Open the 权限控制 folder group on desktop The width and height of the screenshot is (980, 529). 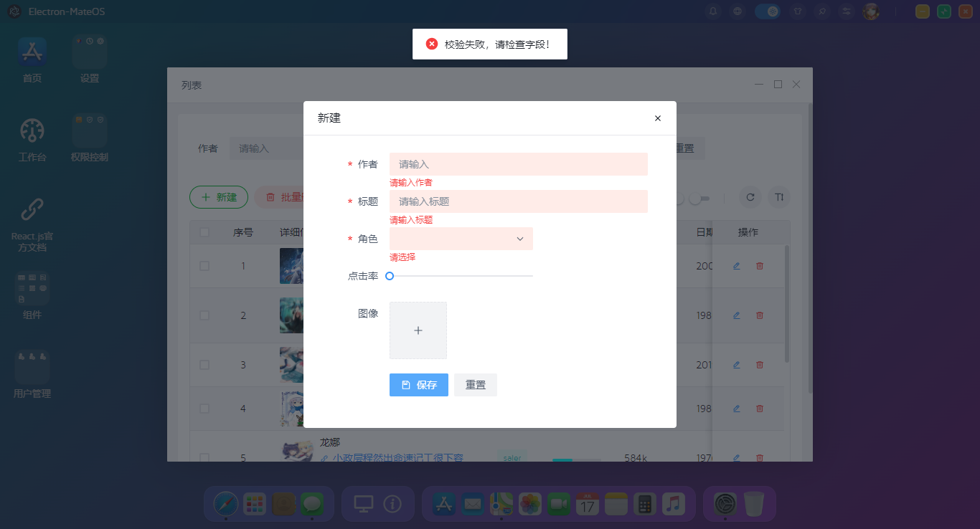coord(90,130)
